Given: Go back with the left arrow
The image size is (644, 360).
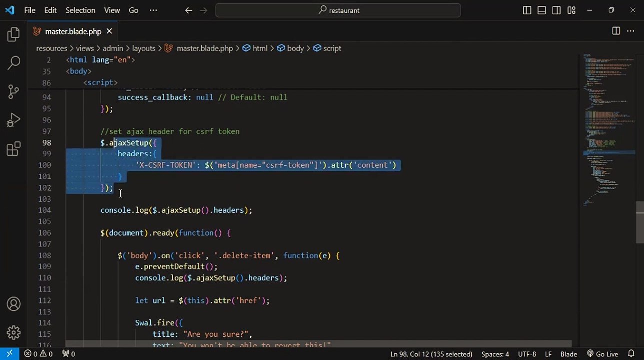Looking at the screenshot, I should [x=188, y=10].
